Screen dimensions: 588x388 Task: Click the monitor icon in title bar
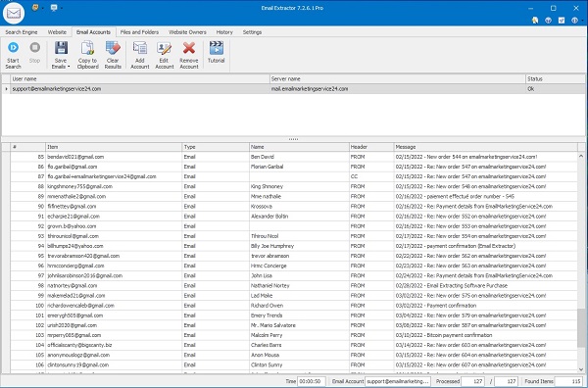(54, 7)
